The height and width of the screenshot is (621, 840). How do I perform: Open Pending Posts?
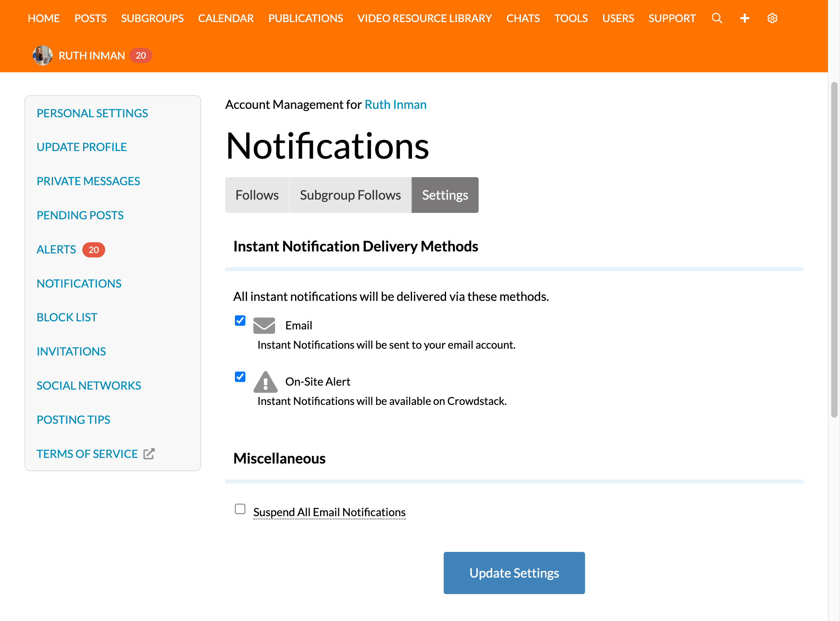click(x=80, y=215)
